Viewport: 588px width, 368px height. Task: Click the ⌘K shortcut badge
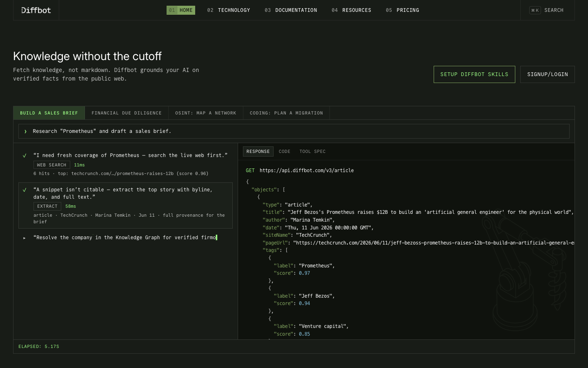click(535, 10)
